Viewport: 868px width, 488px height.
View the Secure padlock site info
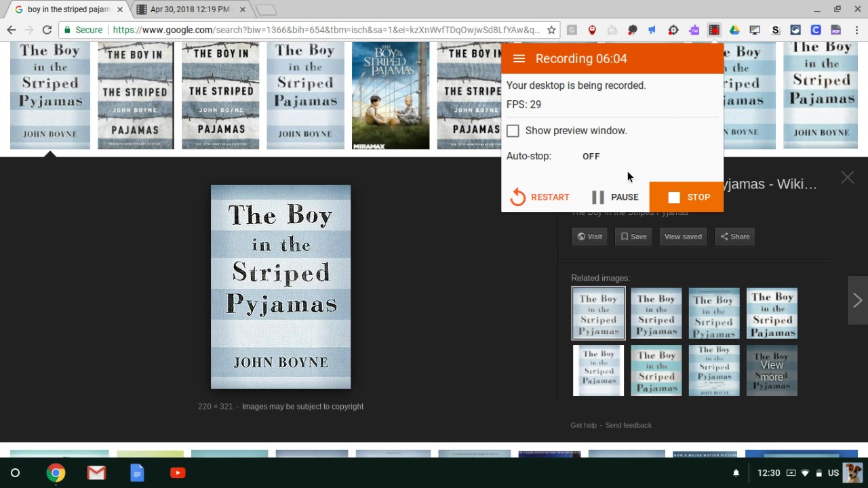point(83,30)
